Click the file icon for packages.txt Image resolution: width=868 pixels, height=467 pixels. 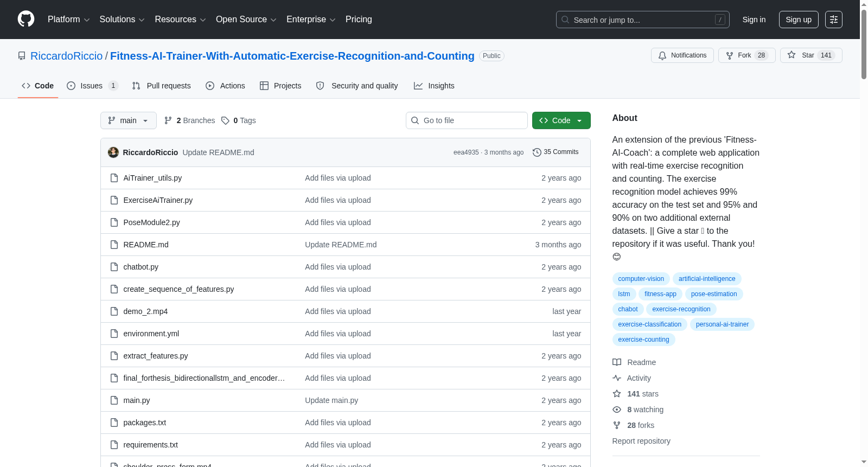(114, 423)
